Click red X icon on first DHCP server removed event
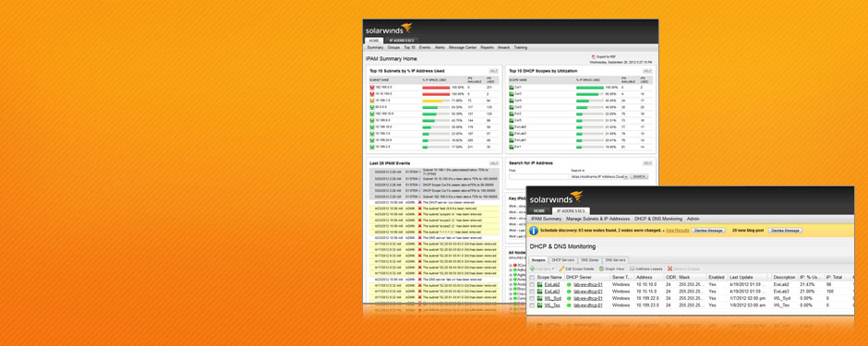 tap(419, 203)
